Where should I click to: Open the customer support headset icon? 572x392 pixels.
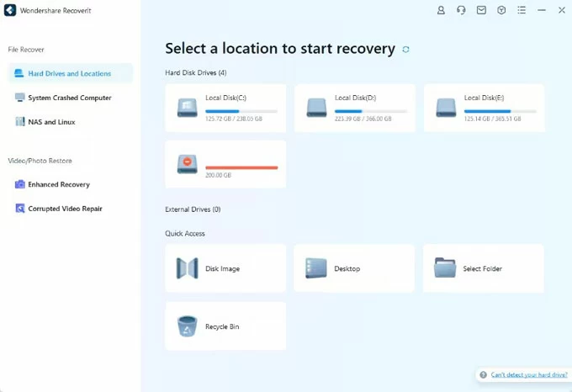click(x=461, y=10)
